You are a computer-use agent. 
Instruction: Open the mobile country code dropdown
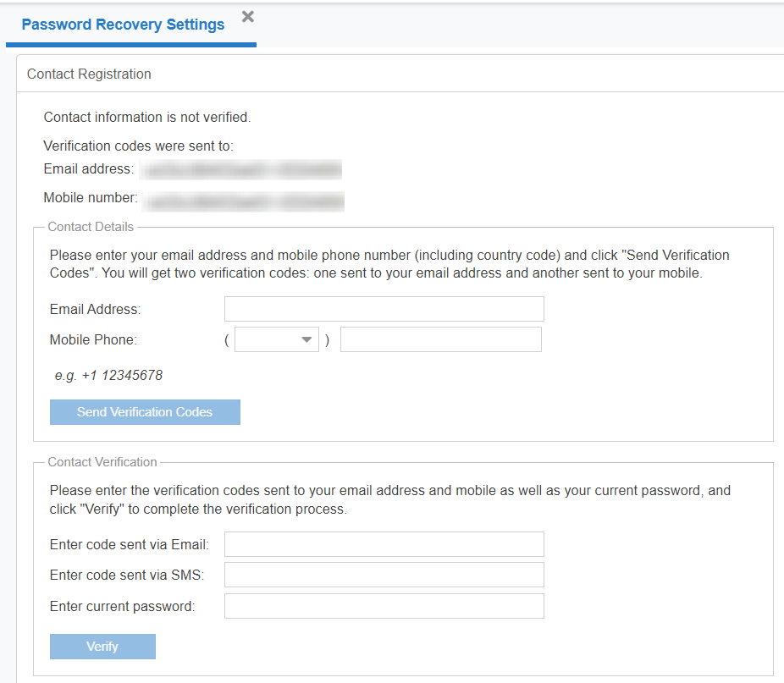coord(276,340)
